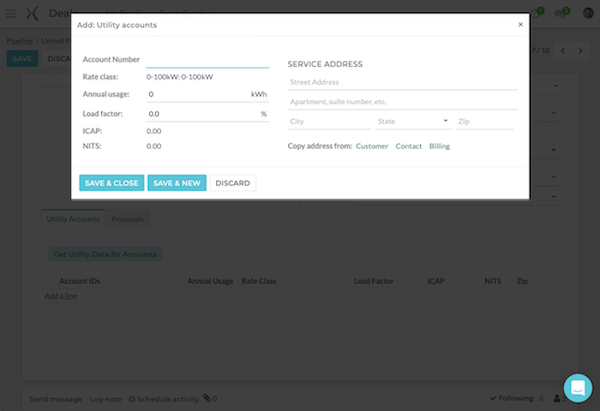Sort by the Zip column header
The height and width of the screenshot is (411, 600).
click(522, 281)
